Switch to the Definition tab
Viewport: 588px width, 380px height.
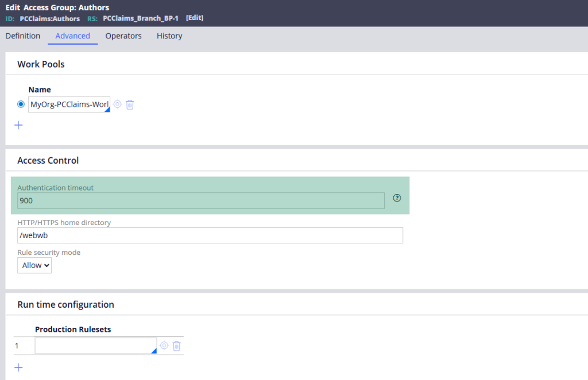tap(23, 36)
